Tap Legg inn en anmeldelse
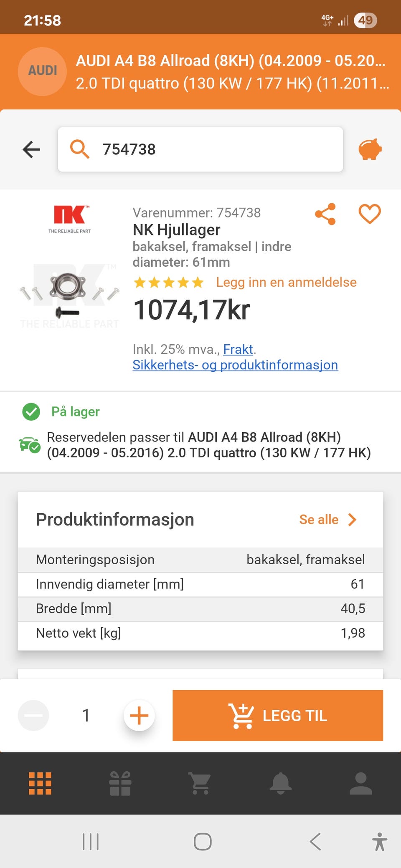Screen dimensions: 401x868 (x=286, y=282)
